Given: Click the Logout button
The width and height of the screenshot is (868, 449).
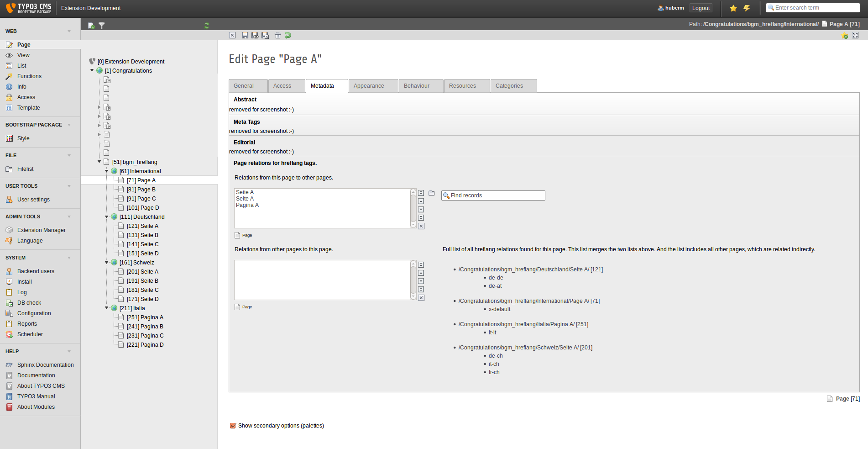Looking at the screenshot, I should (701, 8).
